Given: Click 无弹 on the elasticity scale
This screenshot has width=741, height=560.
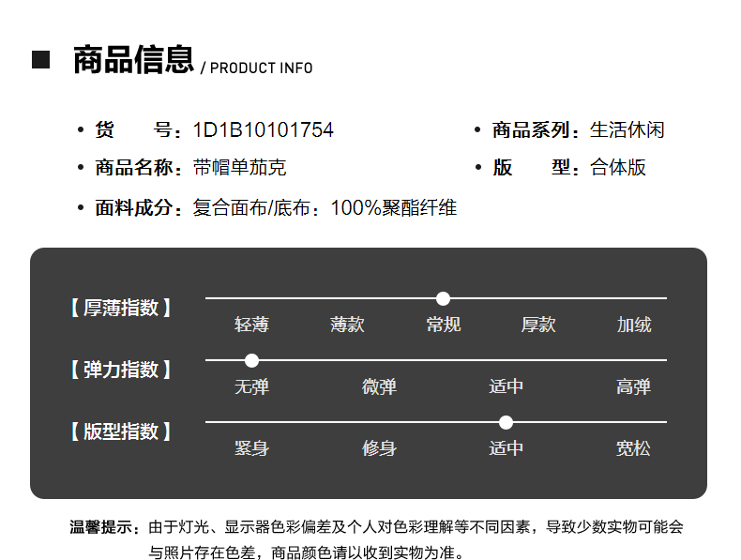Looking at the screenshot, I should point(252,386).
